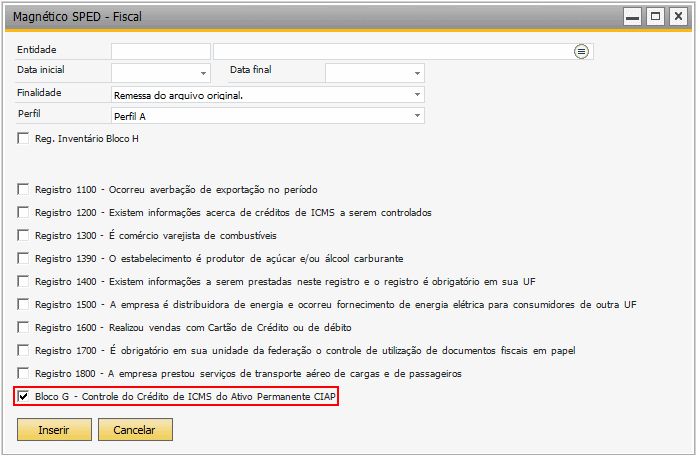The width and height of the screenshot is (697, 457).
Task: Expand the Finalidade dropdown list
Action: pos(417,94)
